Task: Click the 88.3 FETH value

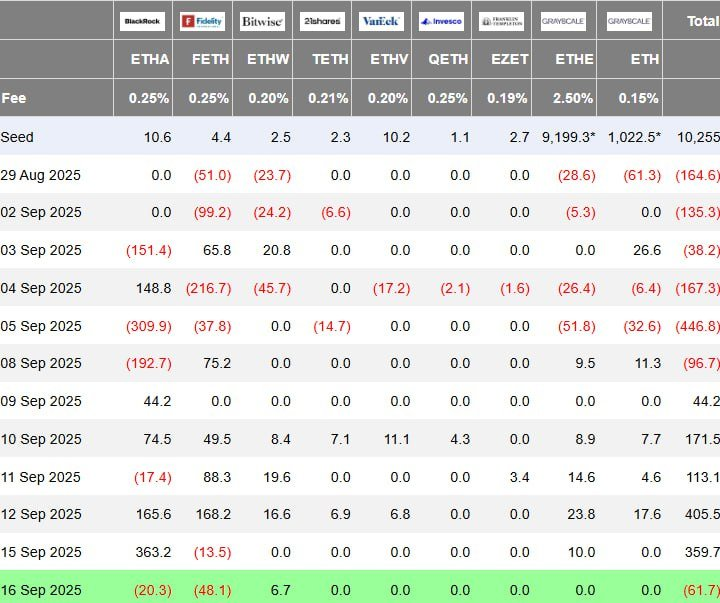Action: tap(217, 477)
